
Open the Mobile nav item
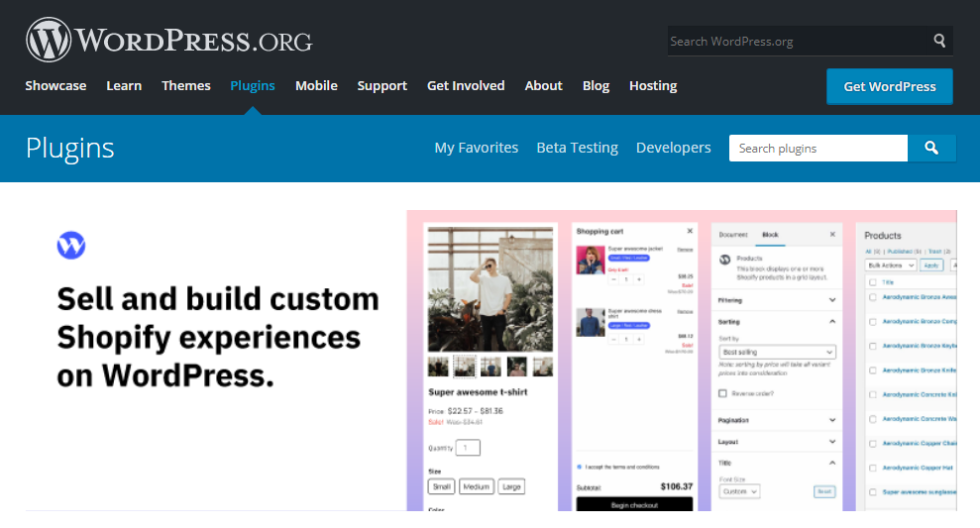[x=316, y=85]
